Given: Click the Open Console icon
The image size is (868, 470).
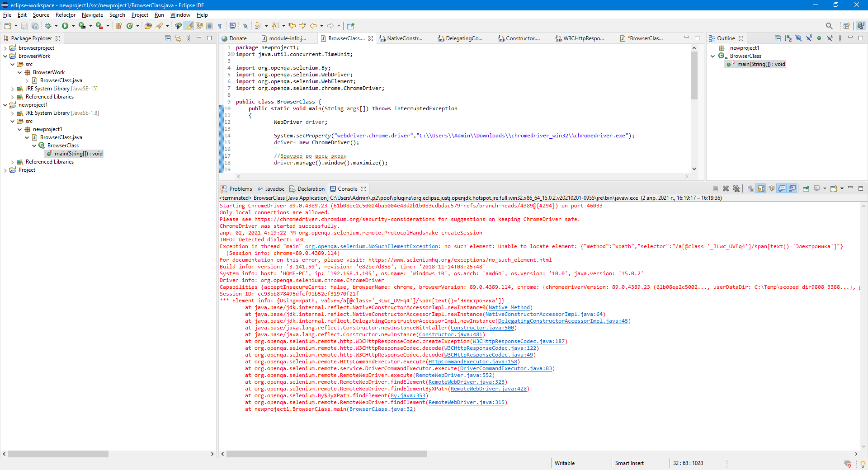Looking at the screenshot, I should (834, 189).
